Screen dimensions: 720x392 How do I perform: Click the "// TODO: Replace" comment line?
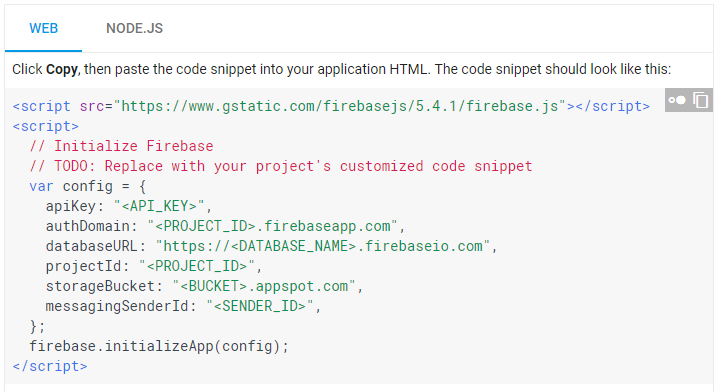click(x=281, y=166)
